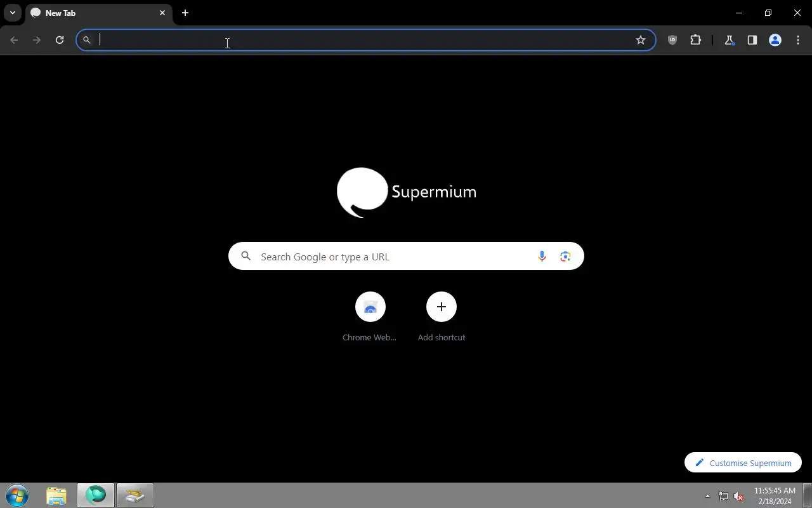Viewport: 812px width, 508px height.
Task: Open the tab search dropdown arrow
Action: pyautogui.click(x=12, y=13)
